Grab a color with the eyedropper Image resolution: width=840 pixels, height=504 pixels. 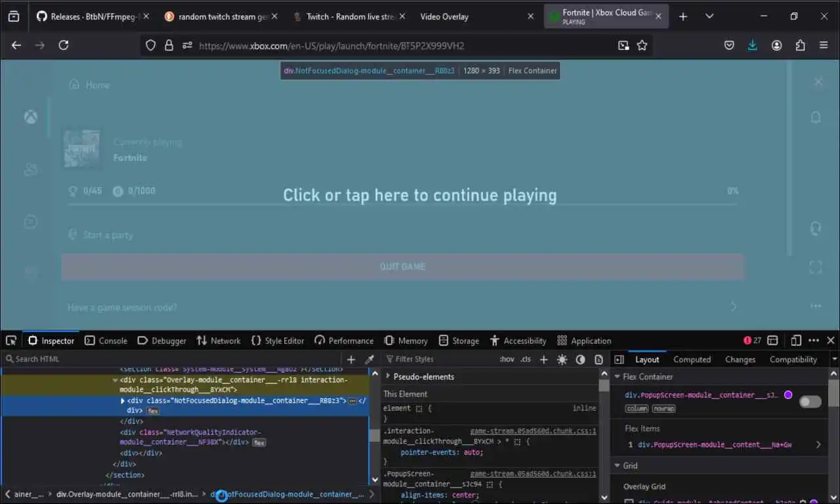tap(369, 359)
